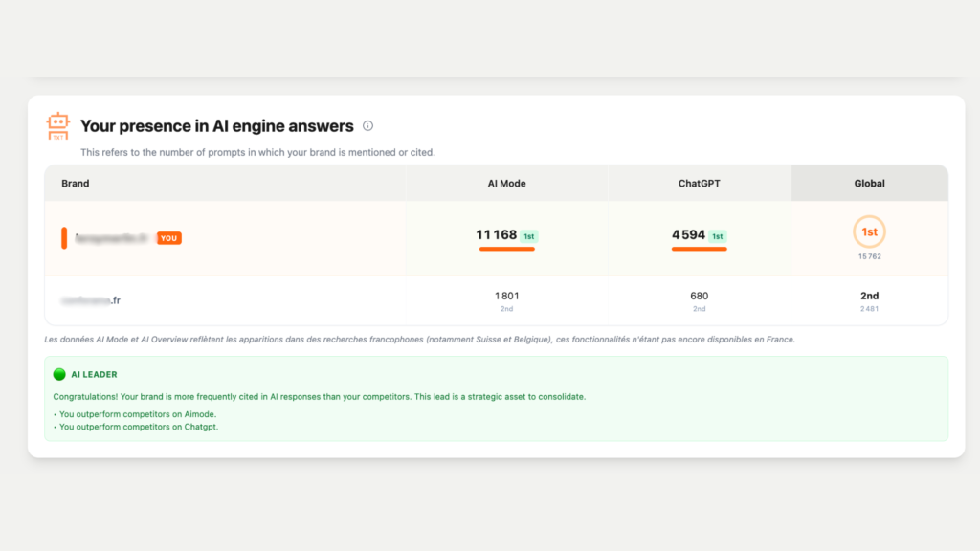980x551 pixels.
Task: Click the Congratulations message text
Action: point(320,397)
